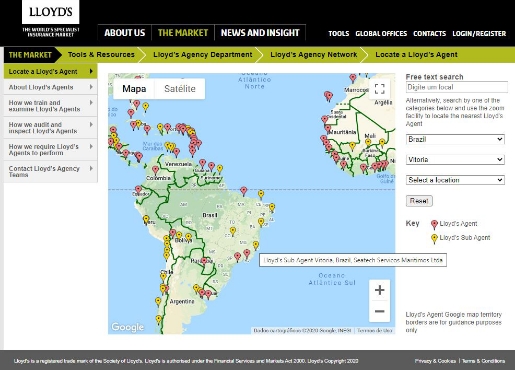Image resolution: width=515 pixels, height=370 pixels.
Task: Open the Brazil country dropdown
Action: click(x=455, y=139)
